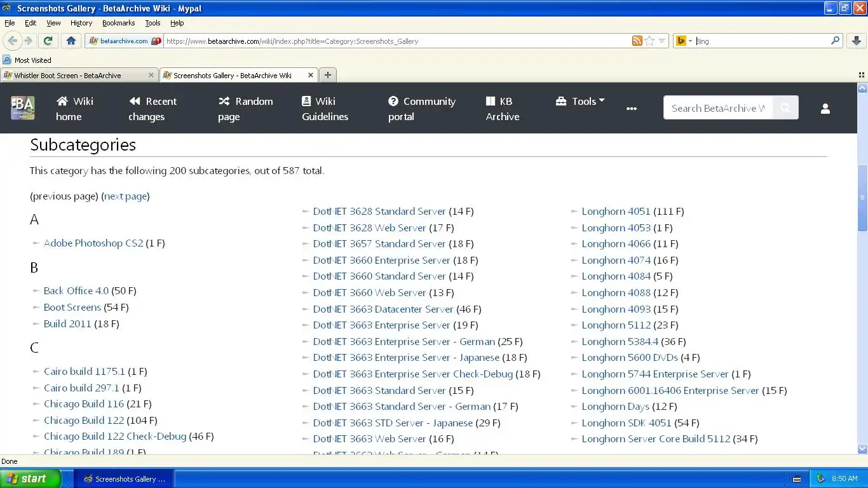868x488 pixels.
Task: Open the browser Tools menu
Action: click(153, 23)
